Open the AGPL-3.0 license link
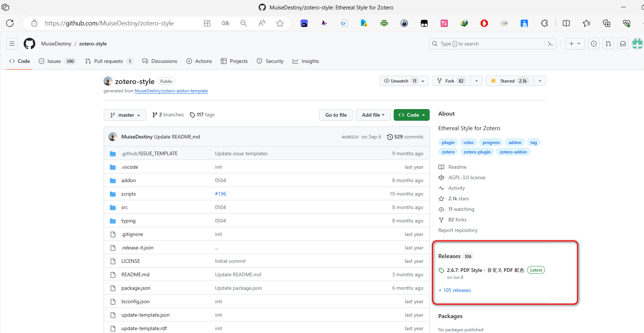 [467, 177]
